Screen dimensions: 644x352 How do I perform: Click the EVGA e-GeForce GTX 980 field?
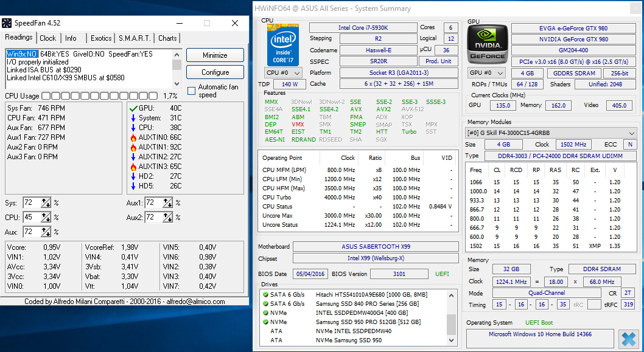573,29
